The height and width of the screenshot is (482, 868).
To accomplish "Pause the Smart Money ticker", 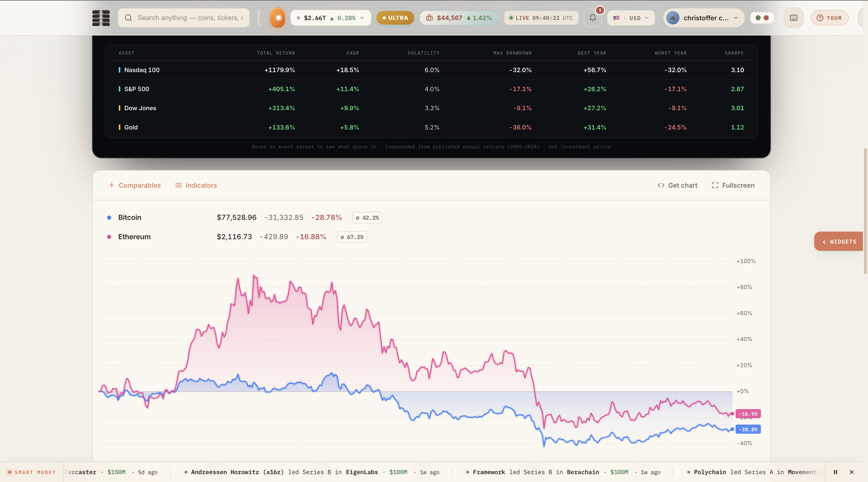I will pyautogui.click(x=835, y=472).
